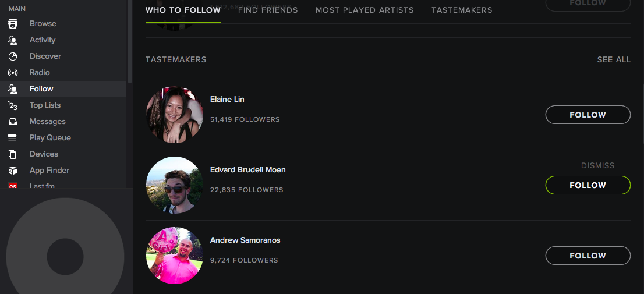Show the Play Queue list icon
This screenshot has width=644, height=294.
pyautogui.click(x=12, y=138)
